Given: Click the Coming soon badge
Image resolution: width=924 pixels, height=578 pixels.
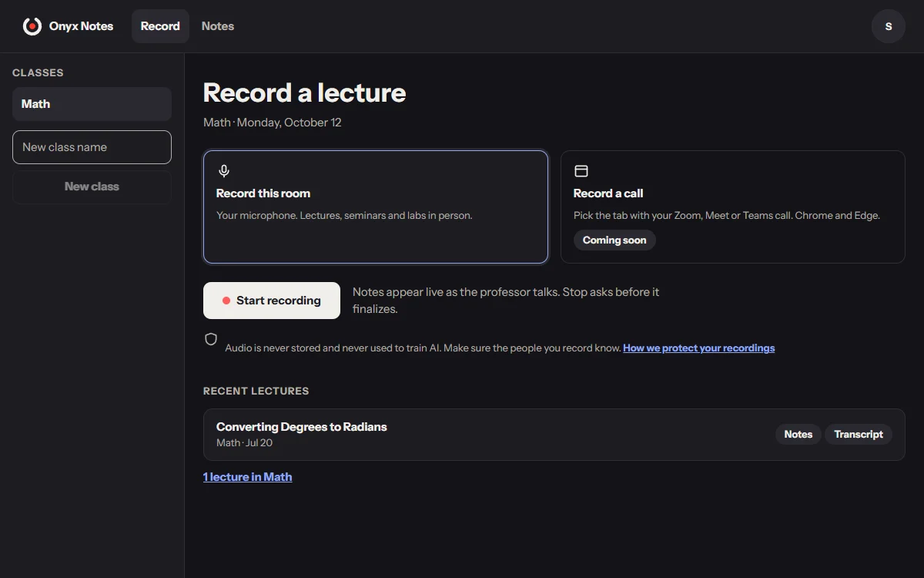Looking at the screenshot, I should [614, 240].
